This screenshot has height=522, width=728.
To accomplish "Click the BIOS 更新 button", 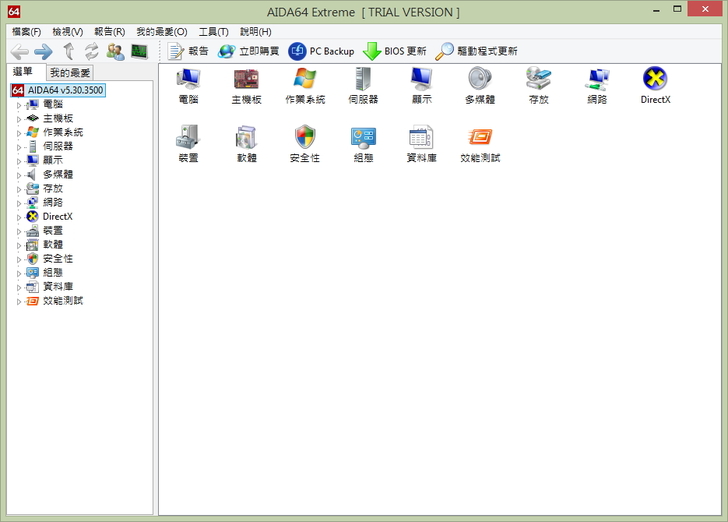I will pyautogui.click(x=394, y=51).
